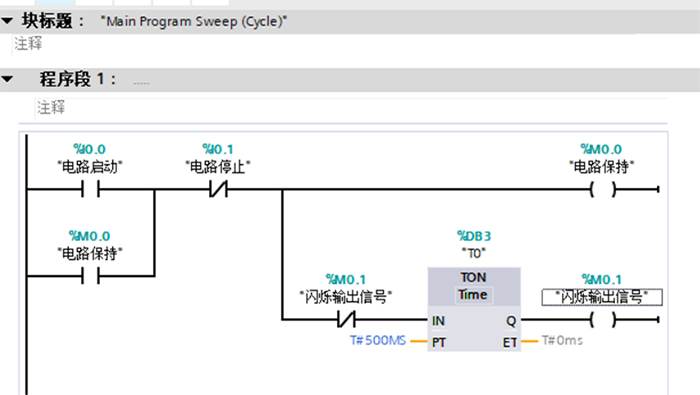700x395 pixels.
Task: Select the M0.0 电路保持 holding contact
Action: click(x=90, y=276)
